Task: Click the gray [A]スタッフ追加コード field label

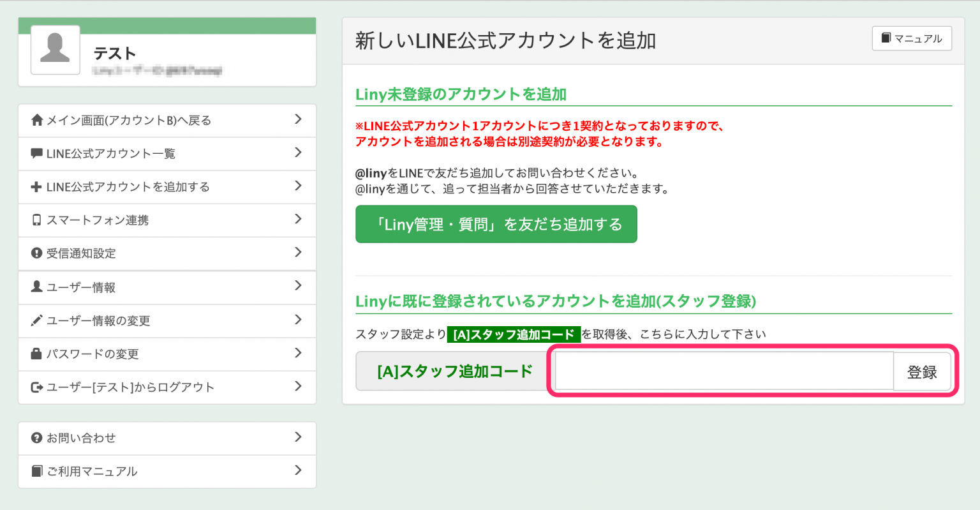Action: (x=455, y=371)
